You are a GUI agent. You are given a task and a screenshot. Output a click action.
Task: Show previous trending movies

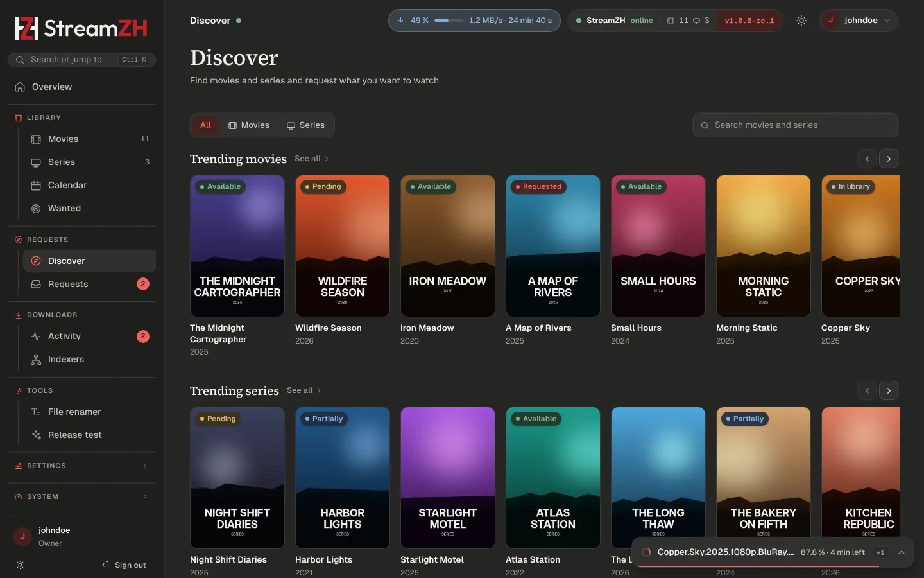867,159
